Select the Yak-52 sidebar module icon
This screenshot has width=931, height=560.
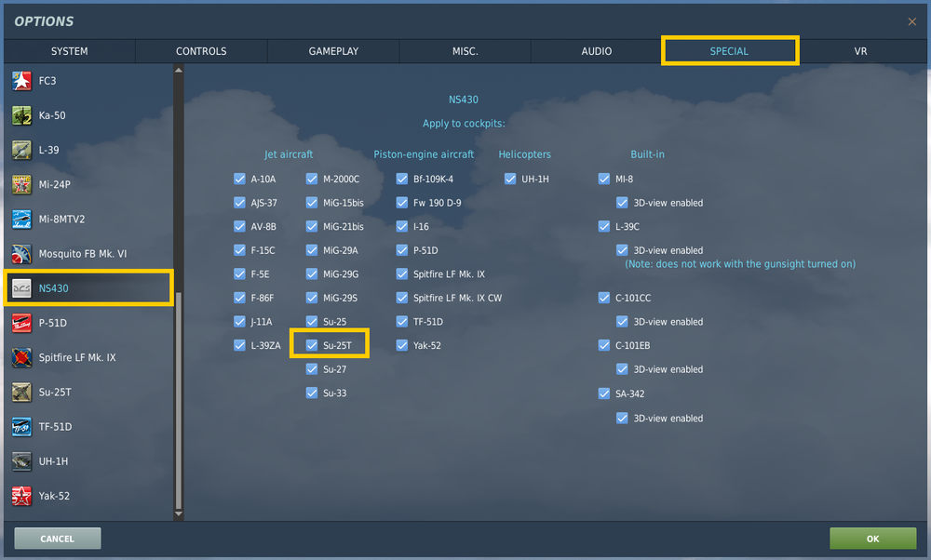(x=21, y=496)
